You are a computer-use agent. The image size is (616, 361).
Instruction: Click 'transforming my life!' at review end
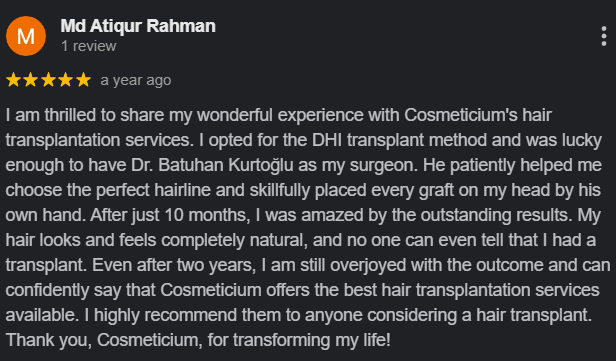(312, 340)
